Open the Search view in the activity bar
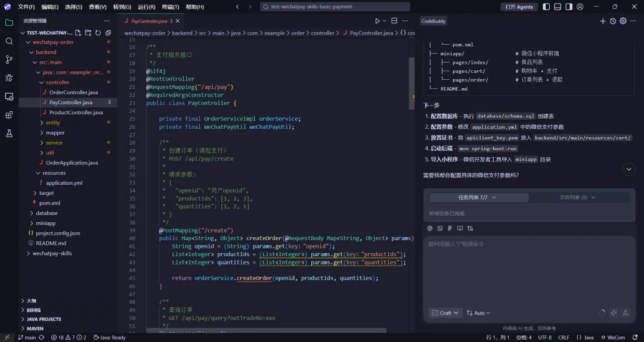Image resolution: width=644 pixels, height=342 pixels. (x=9, y=41)
